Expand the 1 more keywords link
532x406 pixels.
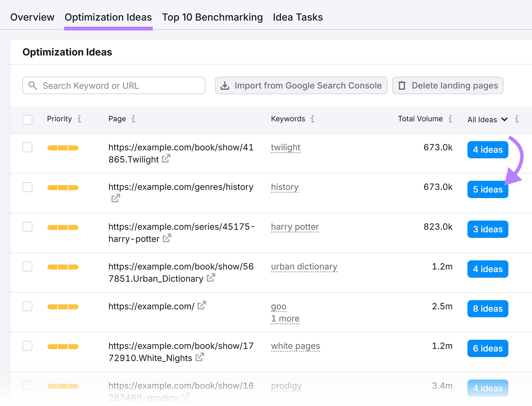(285, 318)
